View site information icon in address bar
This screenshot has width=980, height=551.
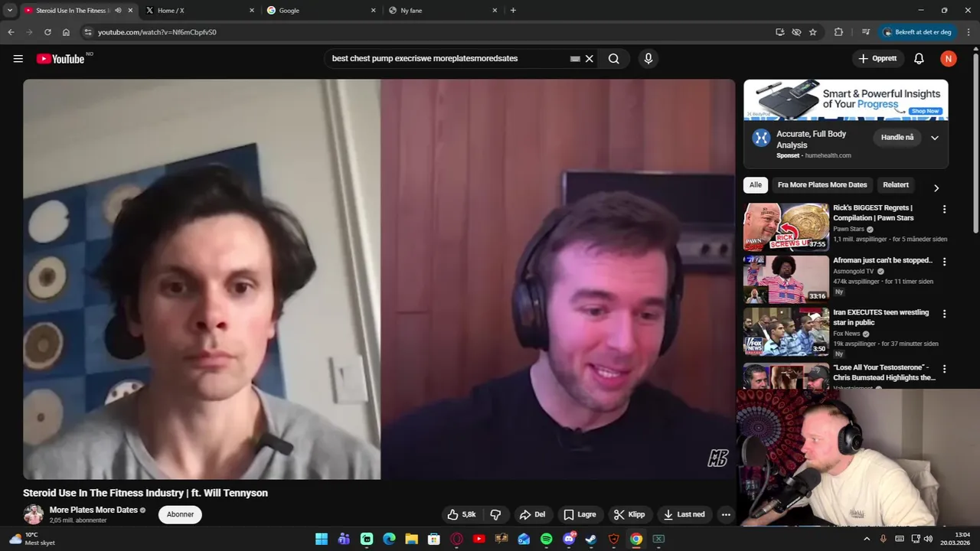coord(88,32)
